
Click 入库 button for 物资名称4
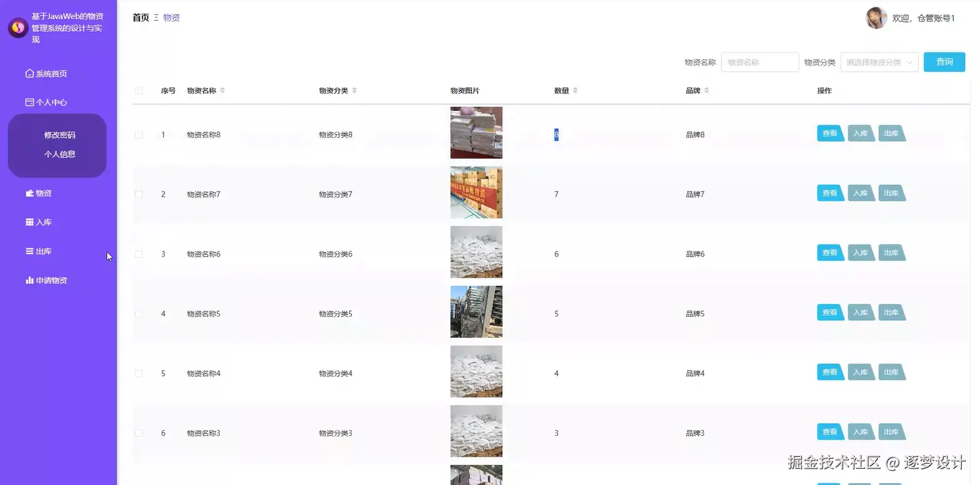pos(861,373)
